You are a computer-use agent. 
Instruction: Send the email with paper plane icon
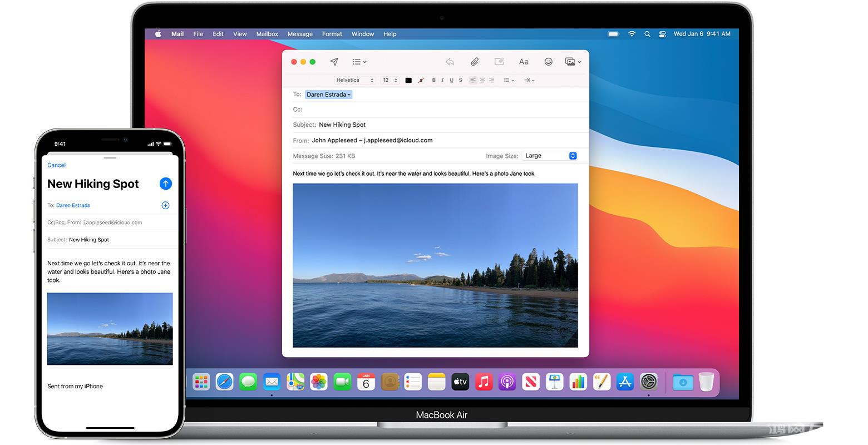pos(334,62)
